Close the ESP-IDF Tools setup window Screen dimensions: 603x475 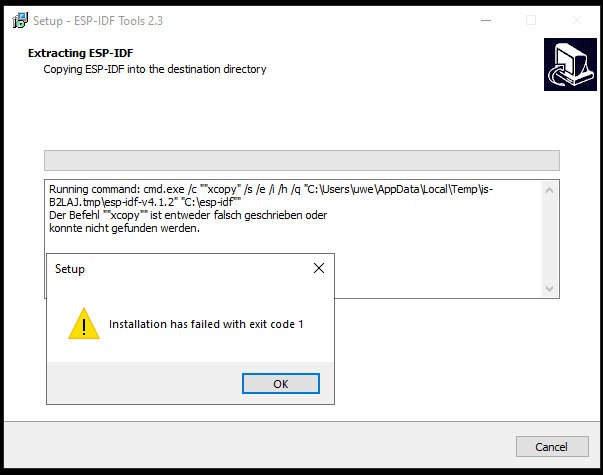(577, 20)
